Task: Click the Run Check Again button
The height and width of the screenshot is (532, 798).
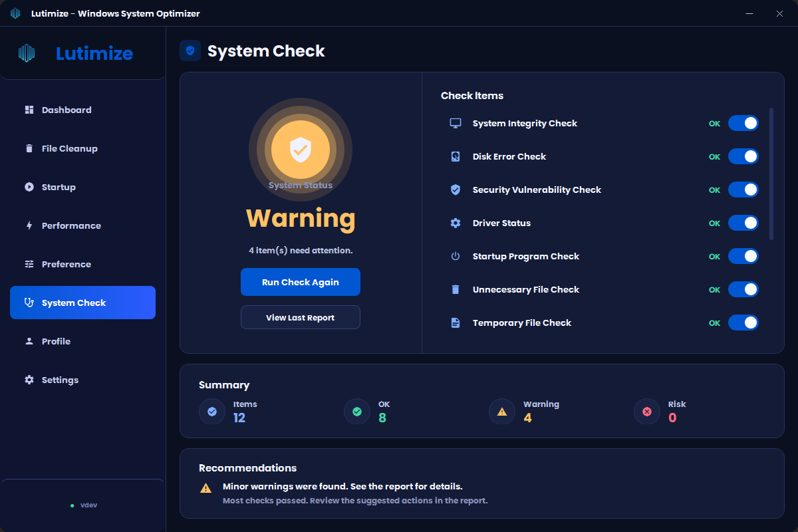Action: [301, 282]
